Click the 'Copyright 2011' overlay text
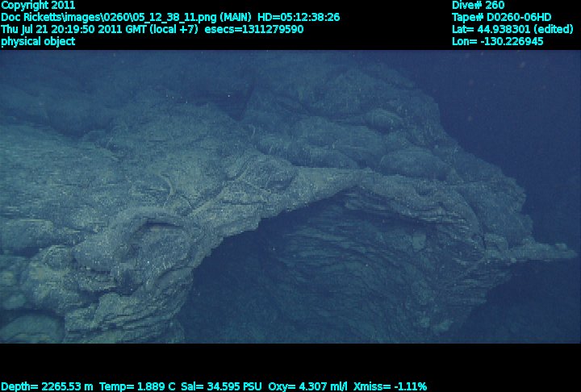This screenshot has width=581, height=392. coord(38,6)
